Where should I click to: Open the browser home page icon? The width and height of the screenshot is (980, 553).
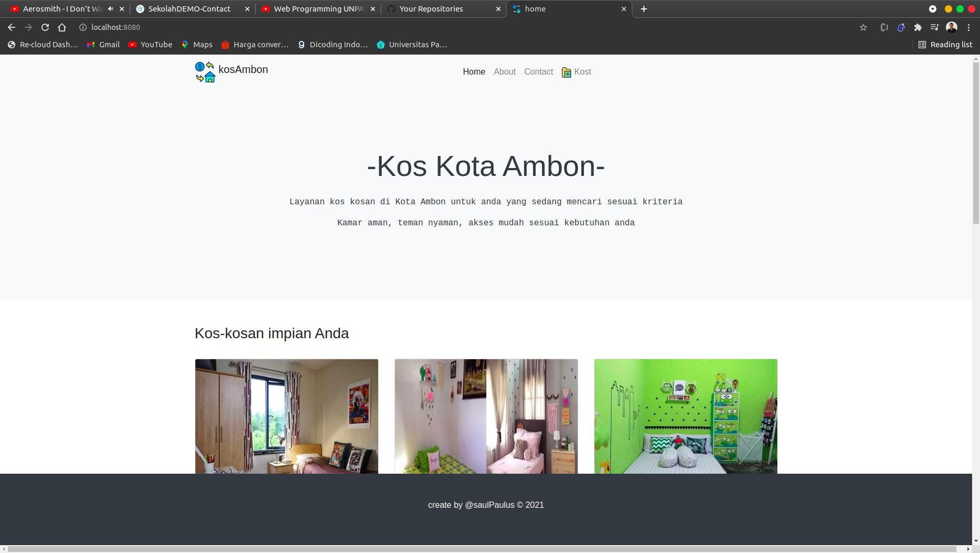point(62,27)
